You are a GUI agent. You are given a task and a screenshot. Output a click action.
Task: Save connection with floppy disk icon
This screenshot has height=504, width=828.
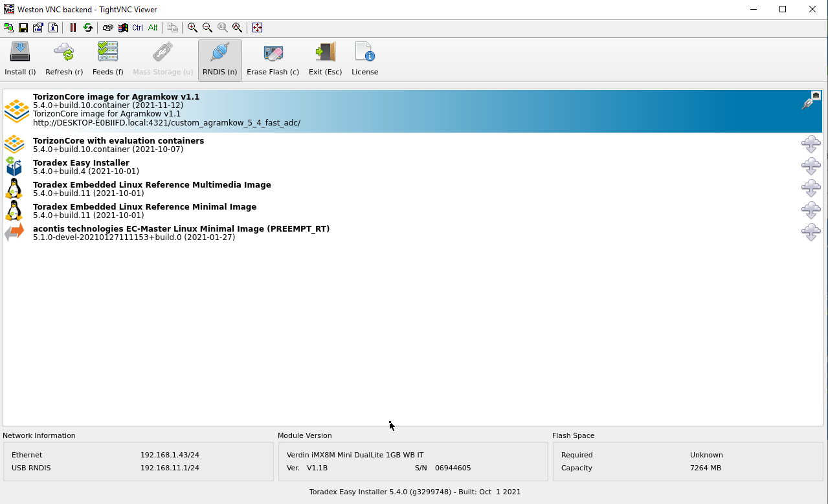click(x=23, y=28)
